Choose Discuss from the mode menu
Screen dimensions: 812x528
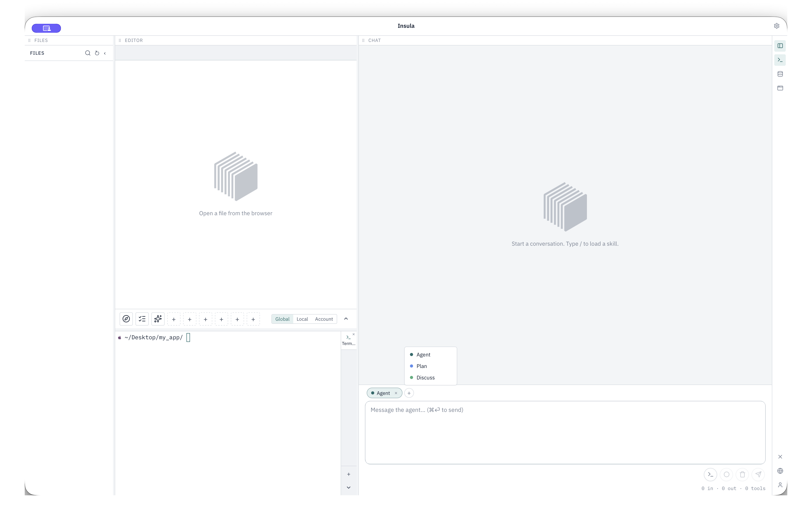430,377
